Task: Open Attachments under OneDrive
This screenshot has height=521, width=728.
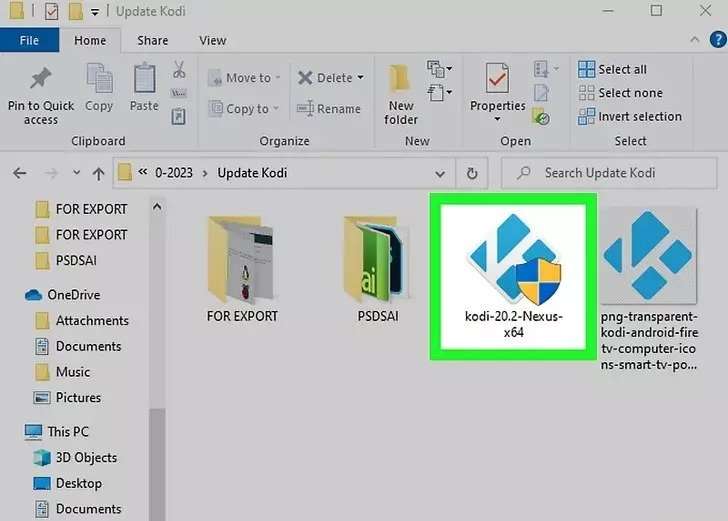Action: (82, 320)
